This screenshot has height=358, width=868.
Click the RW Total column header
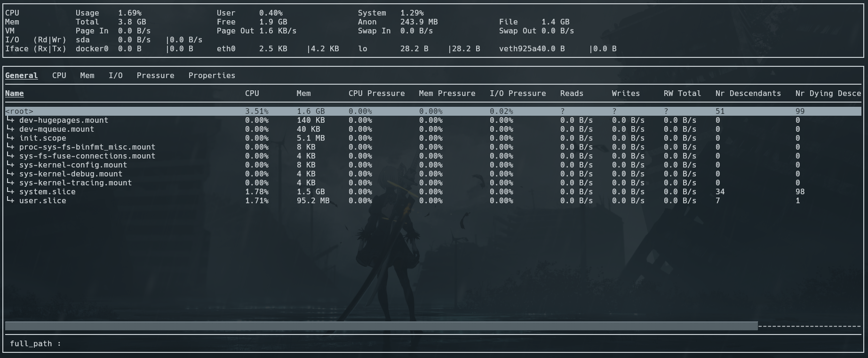[x=682, y=93]
